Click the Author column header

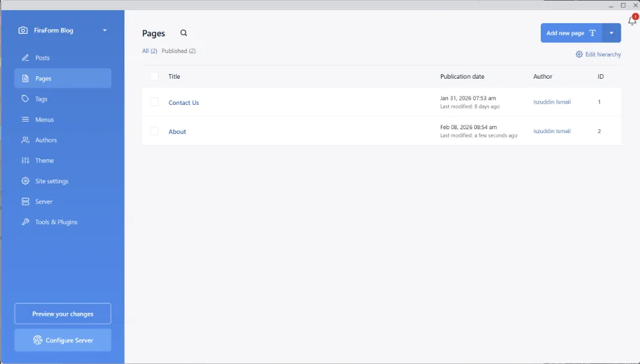coord(543,76)
